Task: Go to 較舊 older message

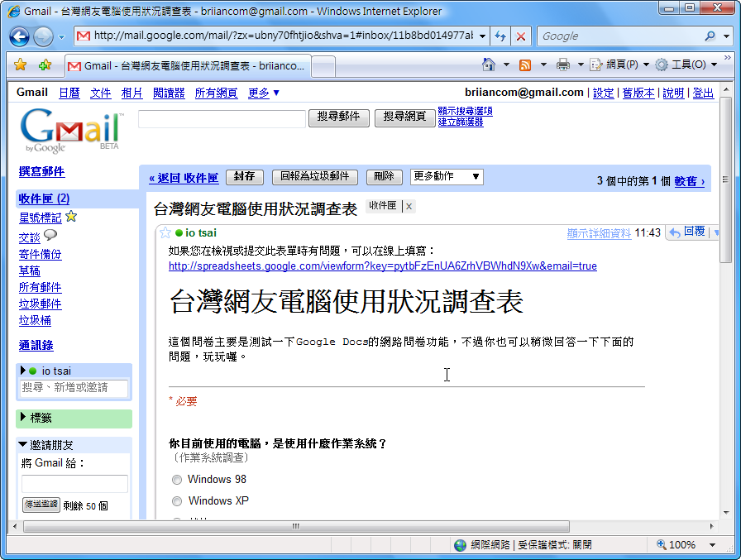Action: (x=690, y=181)
